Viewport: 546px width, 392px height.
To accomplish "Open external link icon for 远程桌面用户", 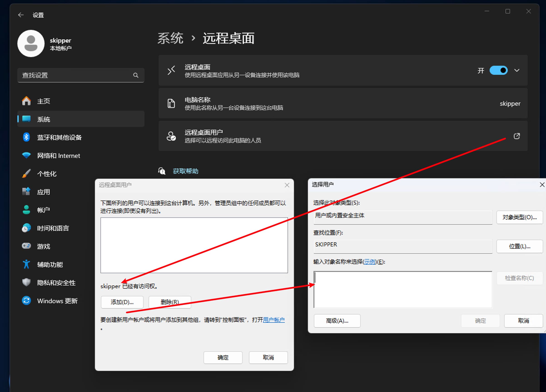I will point(517,136).
